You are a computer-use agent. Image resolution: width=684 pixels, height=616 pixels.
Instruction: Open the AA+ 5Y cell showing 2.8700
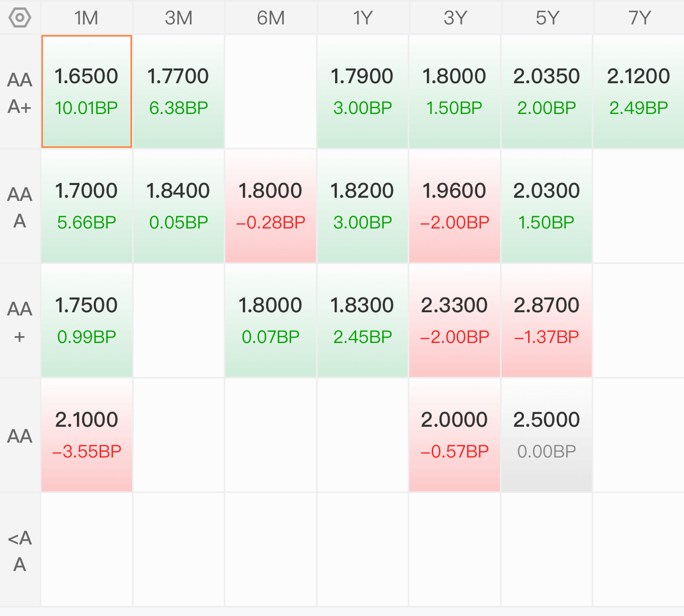click(547, 321)
